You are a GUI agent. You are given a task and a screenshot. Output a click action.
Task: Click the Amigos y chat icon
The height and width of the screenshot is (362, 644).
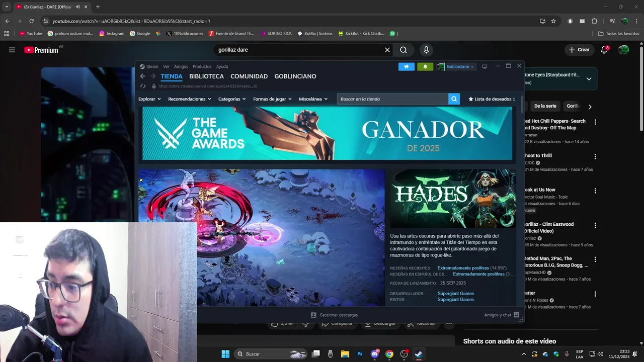click(516, 315)
